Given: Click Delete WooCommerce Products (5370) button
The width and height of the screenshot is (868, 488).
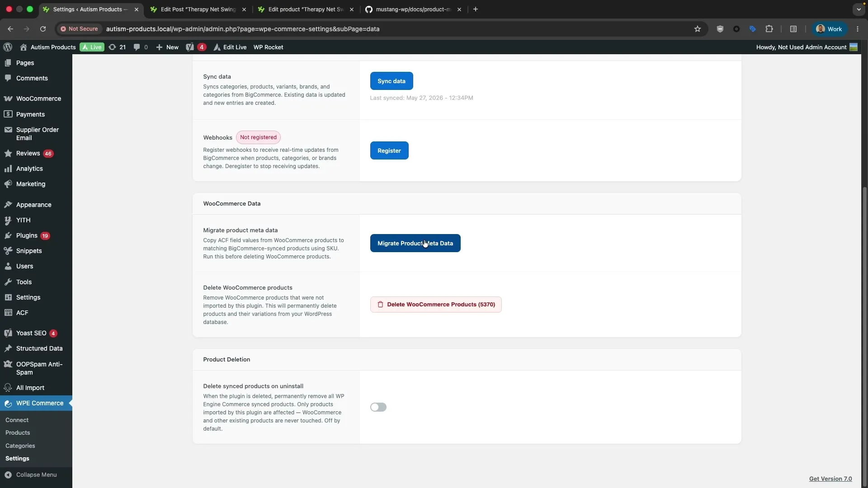Looking at the screenshot, I should point(436,305).
